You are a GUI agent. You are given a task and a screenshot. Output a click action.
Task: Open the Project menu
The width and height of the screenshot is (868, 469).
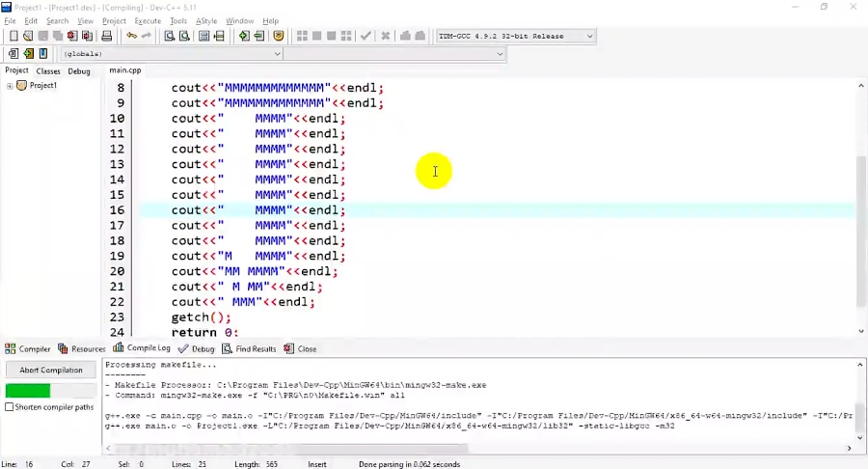coord(114,21)
